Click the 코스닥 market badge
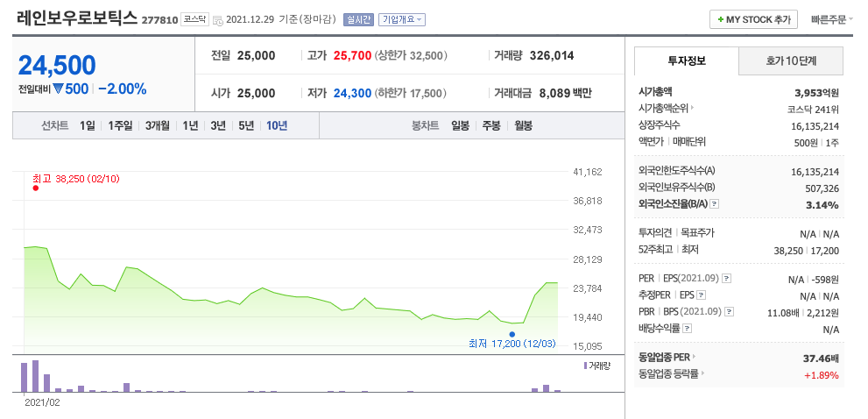 click(x=194, y=19)
